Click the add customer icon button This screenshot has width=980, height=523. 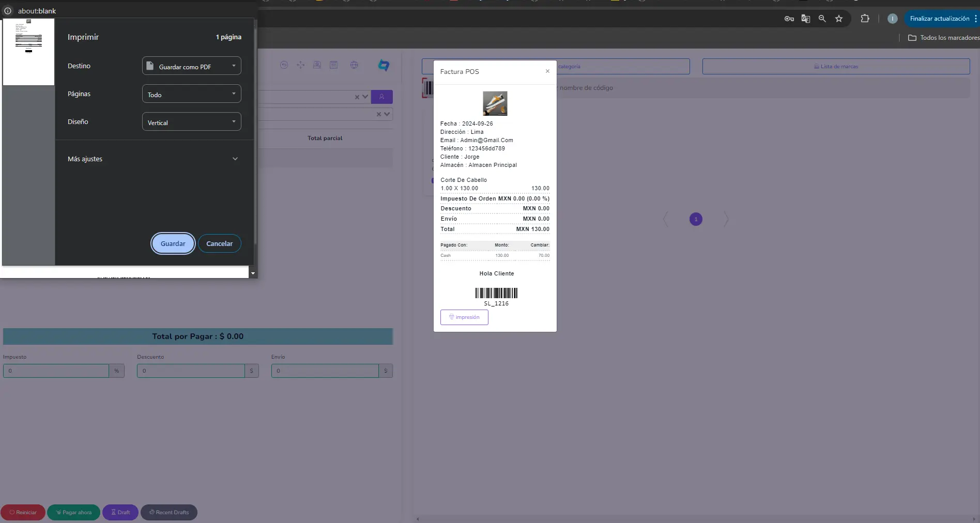381,97
